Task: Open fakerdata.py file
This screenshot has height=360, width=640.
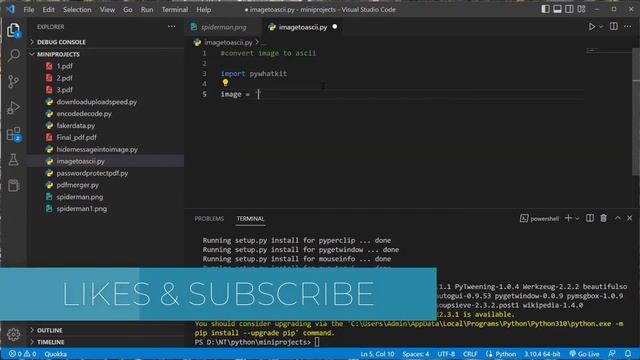Action: [x=106, y=126]
